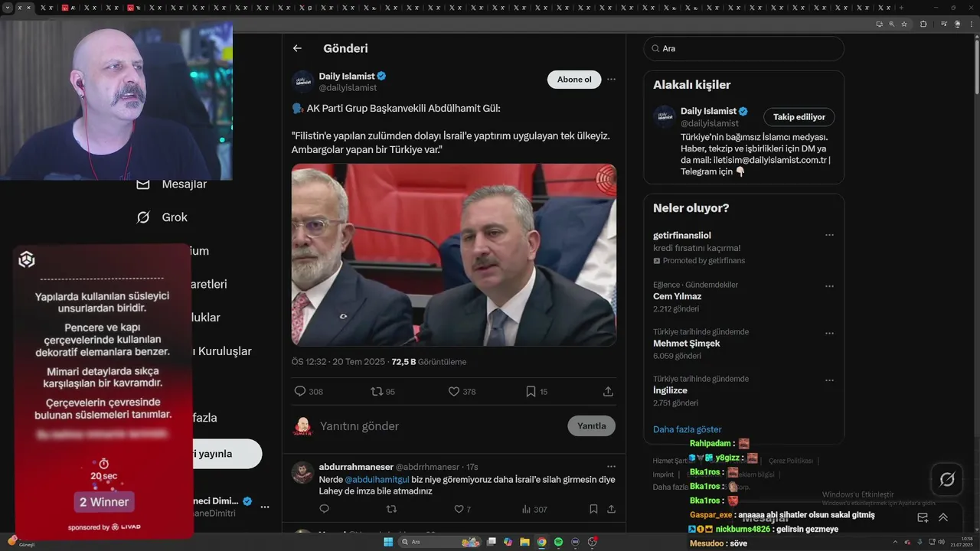Open more options on the main post

(x=611, y=79)
